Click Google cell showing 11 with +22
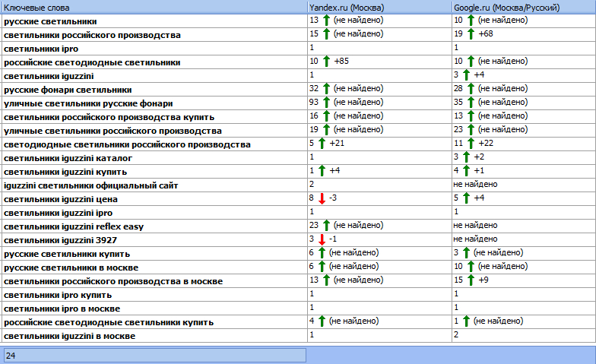 pos(524,144)
